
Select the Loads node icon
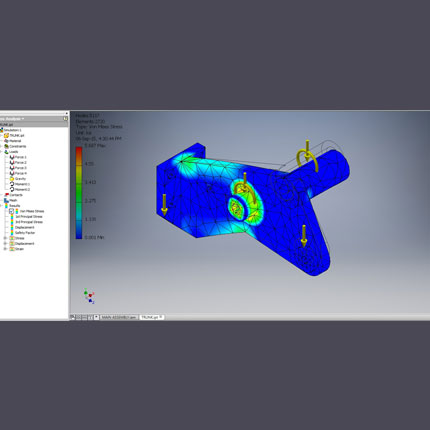6,152
